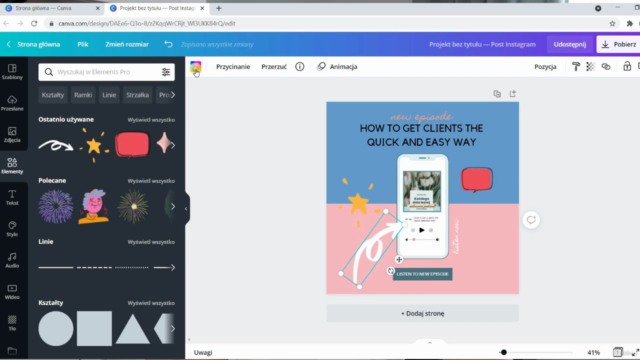Screen dimensions: 640x360
Task: Open the Szablony sidebar panel
Action: pyautogui.click(x=12, y=71)
